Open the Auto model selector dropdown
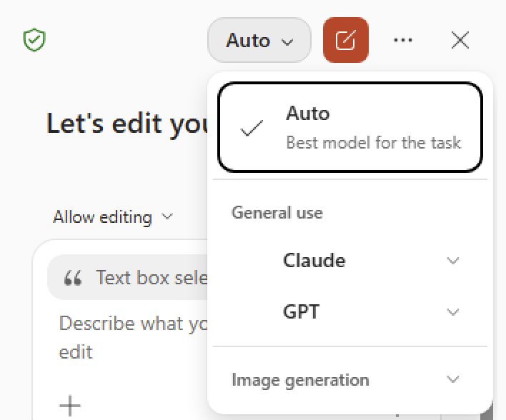The width and height of the screenshot is (506, 420). click(x=259, y=40)
